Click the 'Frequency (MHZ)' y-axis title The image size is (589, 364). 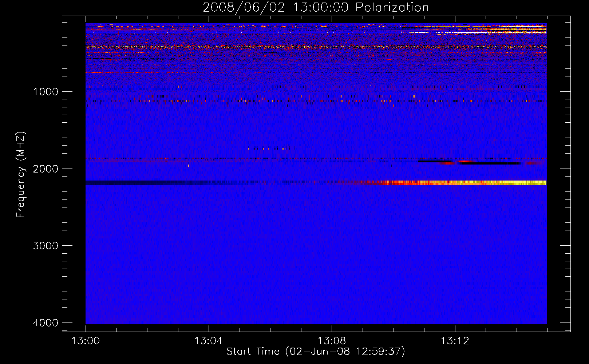pos(21,175)
